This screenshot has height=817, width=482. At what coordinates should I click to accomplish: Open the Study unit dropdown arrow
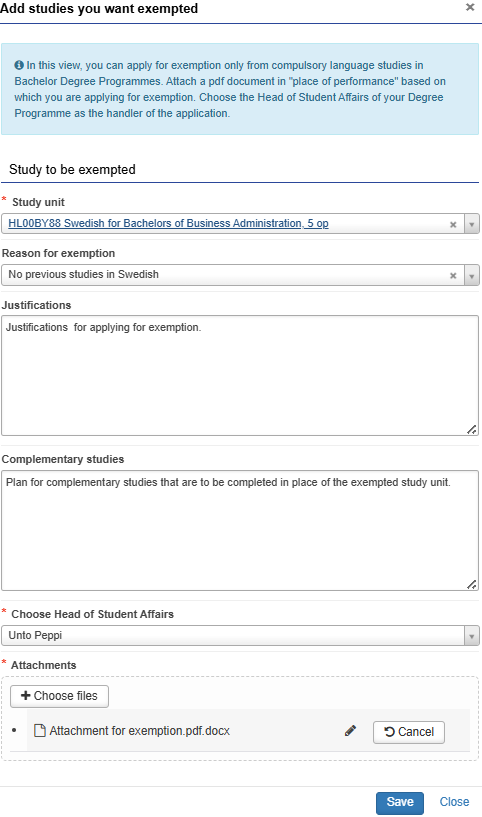click(x=472, y=224)
